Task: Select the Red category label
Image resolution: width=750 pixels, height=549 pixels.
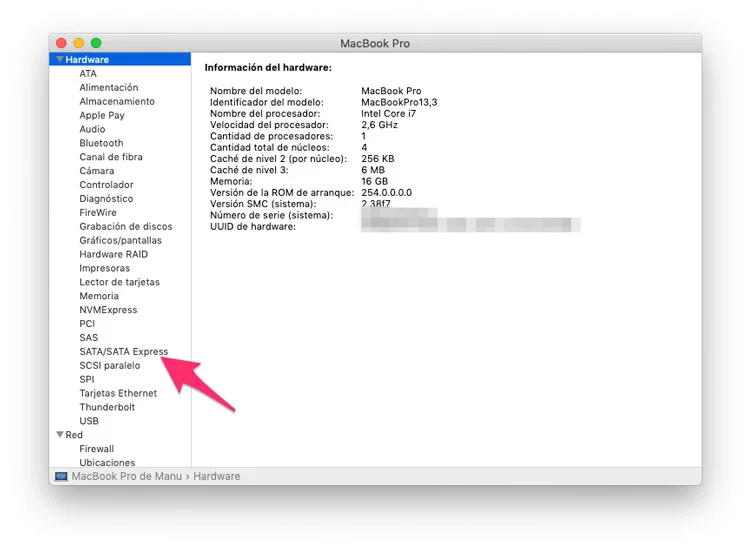Action: tap(74, 434)
